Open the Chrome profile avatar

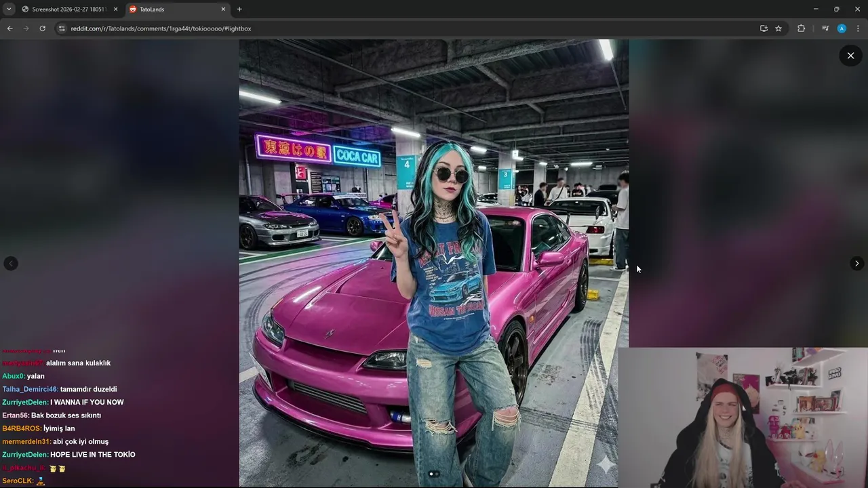coord(842,28)
